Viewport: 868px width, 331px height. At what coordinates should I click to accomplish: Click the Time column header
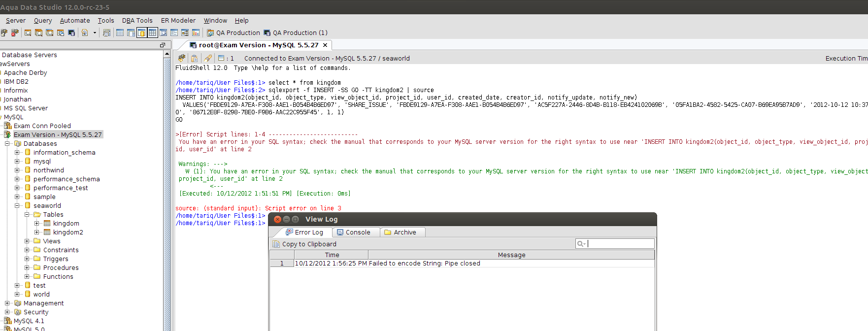(332, 255)
